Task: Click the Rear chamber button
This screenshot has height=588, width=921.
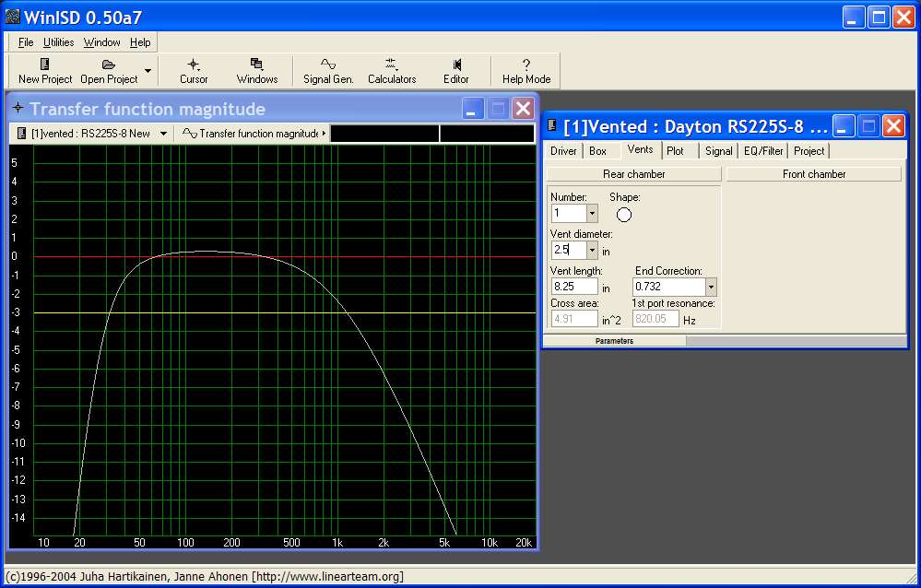Action: [633, 174]
